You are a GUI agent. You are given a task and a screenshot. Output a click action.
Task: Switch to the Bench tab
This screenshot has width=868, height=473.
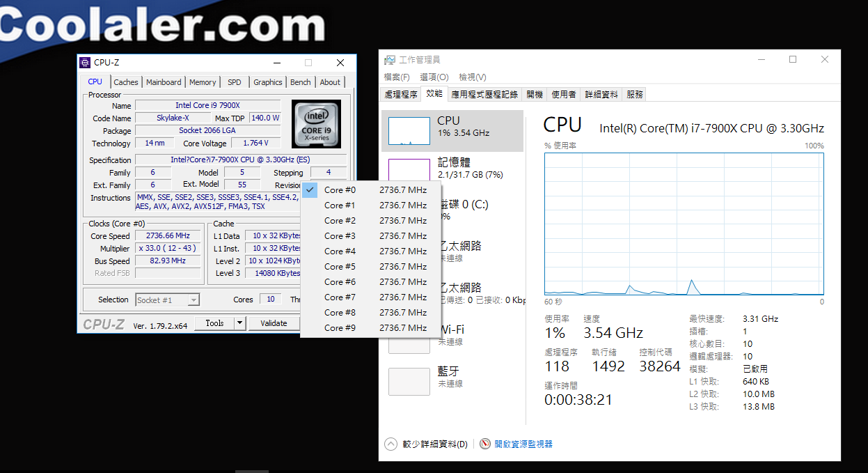(301, 82)
